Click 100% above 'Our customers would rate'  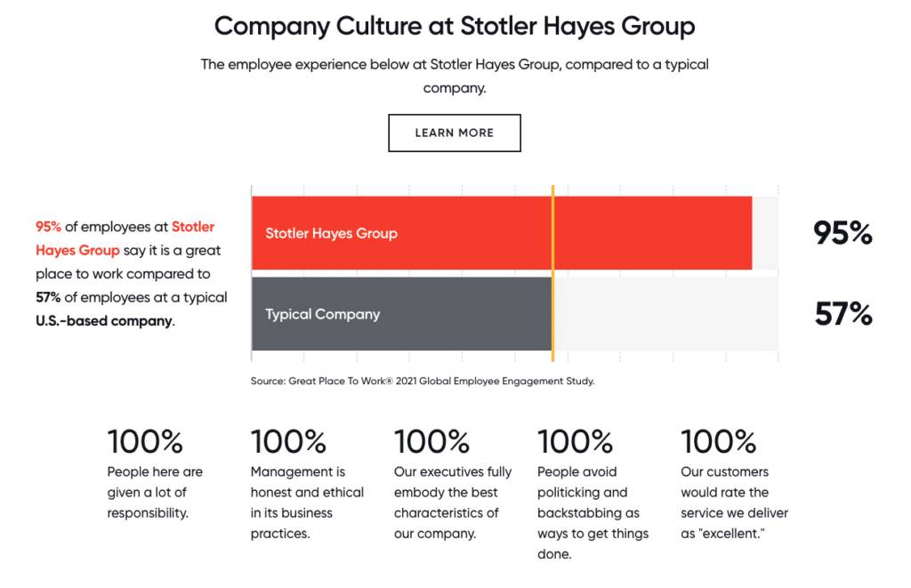click(x=719, y=441)
